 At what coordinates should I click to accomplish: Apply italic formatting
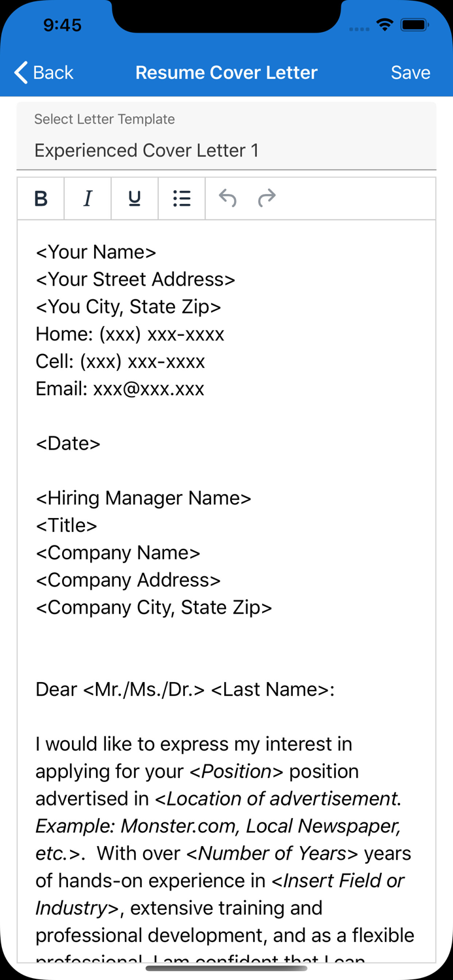pos(88,199)
